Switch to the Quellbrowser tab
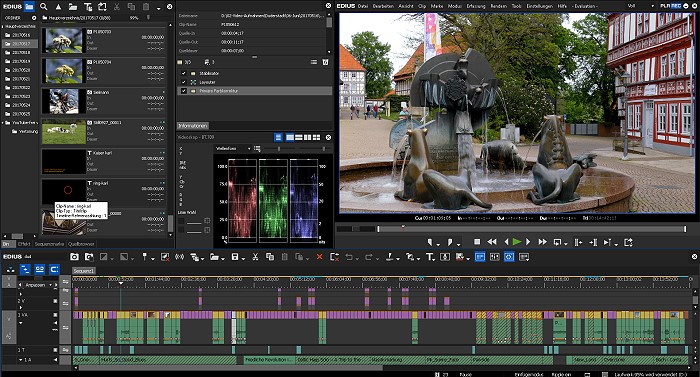This screenshot has width=700, height=377. (x=81, y=244)
